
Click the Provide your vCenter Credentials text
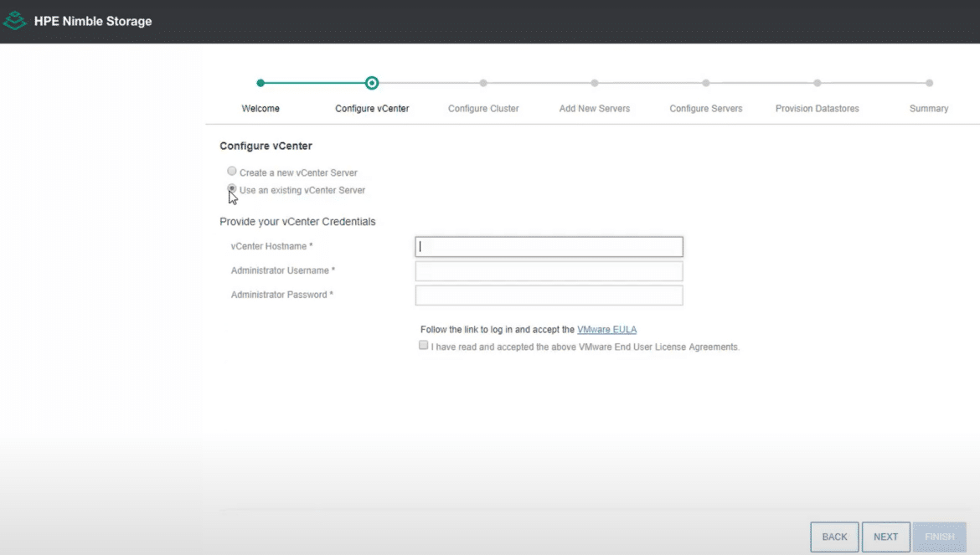pyautogui.click(x=297, y=222)
